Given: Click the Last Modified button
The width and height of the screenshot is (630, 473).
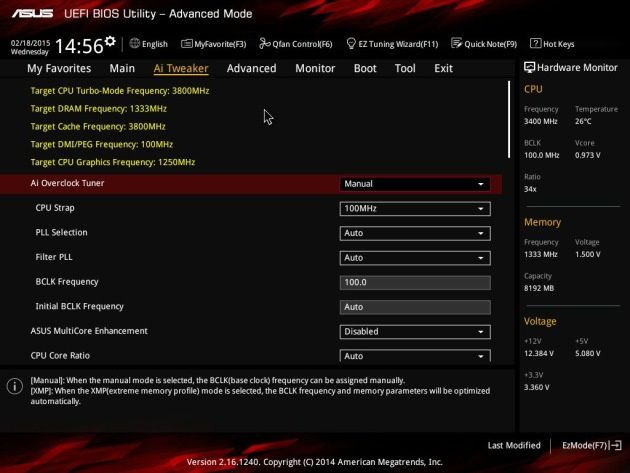Looking at the screenshot, I should pyautogui.click(x=514, y=445).
